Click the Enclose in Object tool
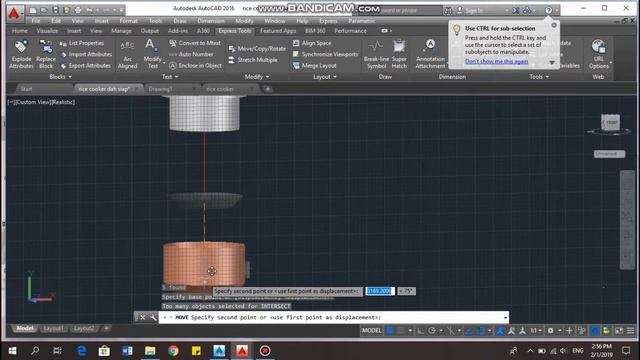The height and width of the screenshot is (360, 640). [x=195, y=66]
